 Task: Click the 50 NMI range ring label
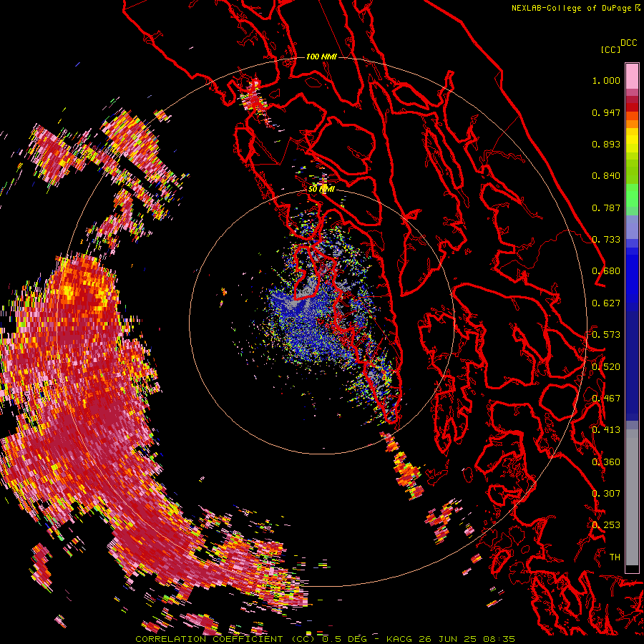(321, 189)
